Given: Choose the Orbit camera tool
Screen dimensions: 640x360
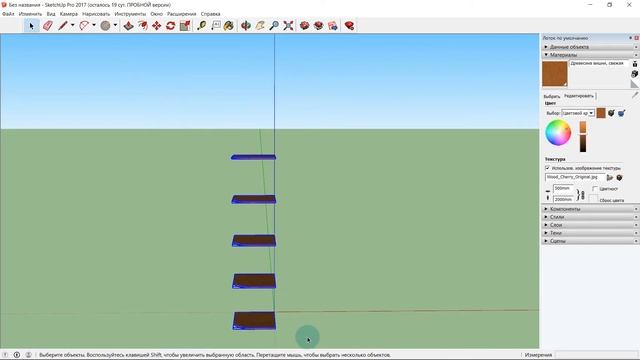Looking at the screenshot, I should point(246,26).
